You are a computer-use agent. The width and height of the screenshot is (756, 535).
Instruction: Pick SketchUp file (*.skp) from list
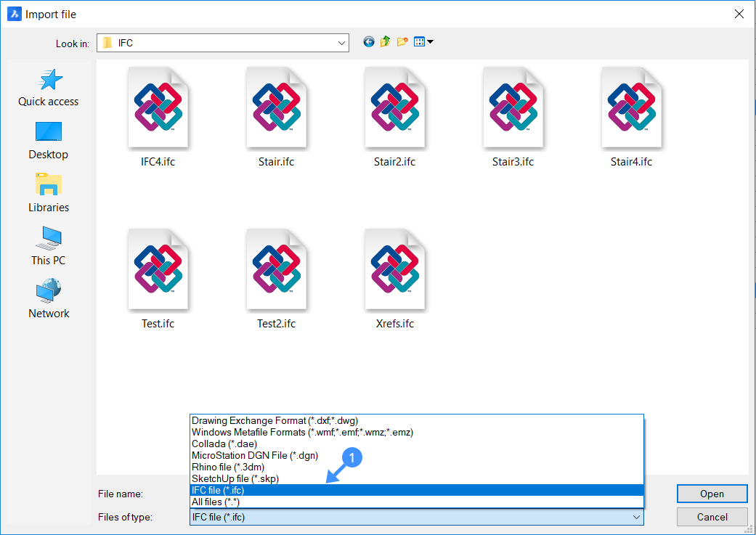235,478
